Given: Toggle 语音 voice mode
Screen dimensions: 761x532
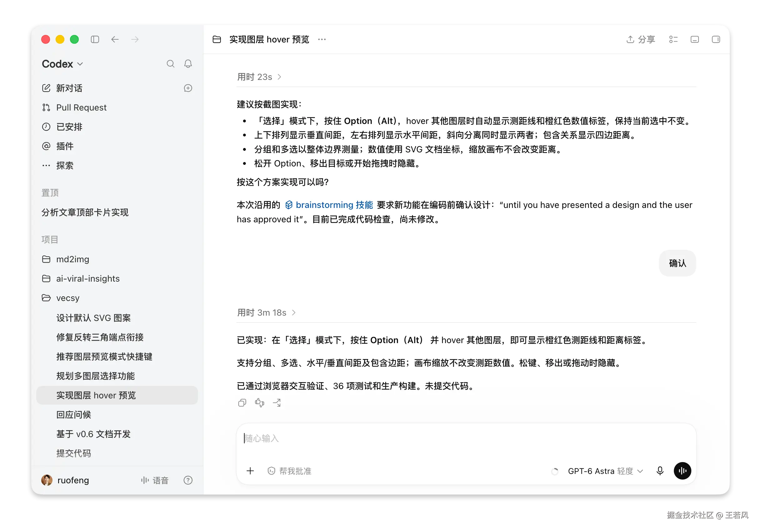Looking at the screenshot, I should pos(155,480).
